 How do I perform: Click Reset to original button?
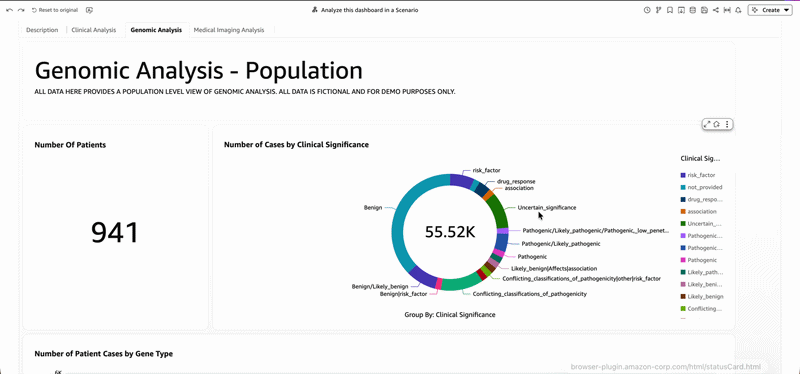55,10
